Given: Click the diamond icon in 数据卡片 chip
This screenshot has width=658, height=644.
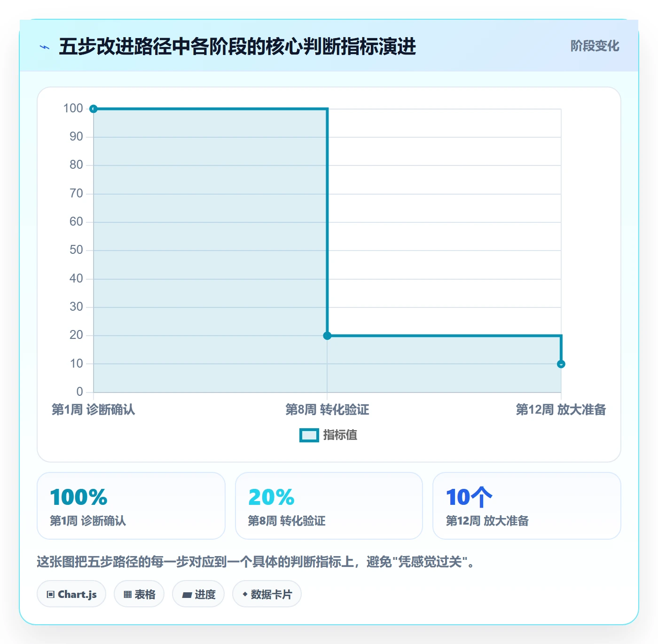Looking at the screenshot, I should point(245,594).
